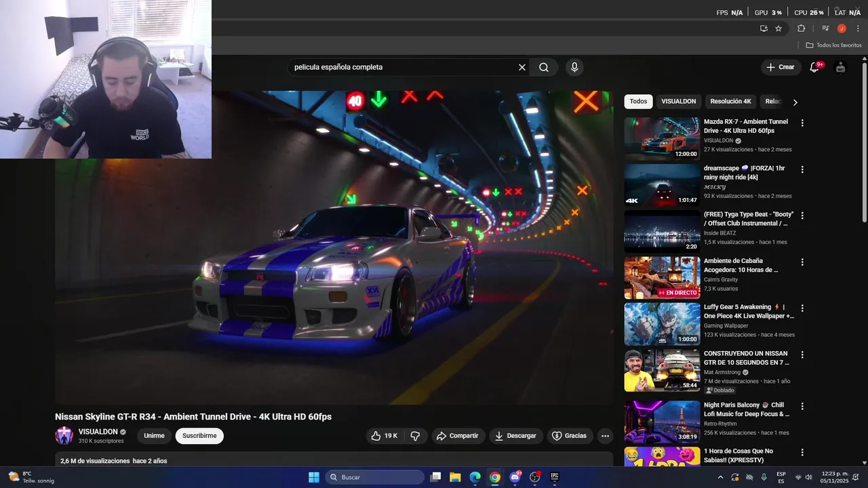Screen dimensions: 868x488
Task: Open the Chrome extensions puzzle icon
Action: pyautogui.click(x=801, y=28)
